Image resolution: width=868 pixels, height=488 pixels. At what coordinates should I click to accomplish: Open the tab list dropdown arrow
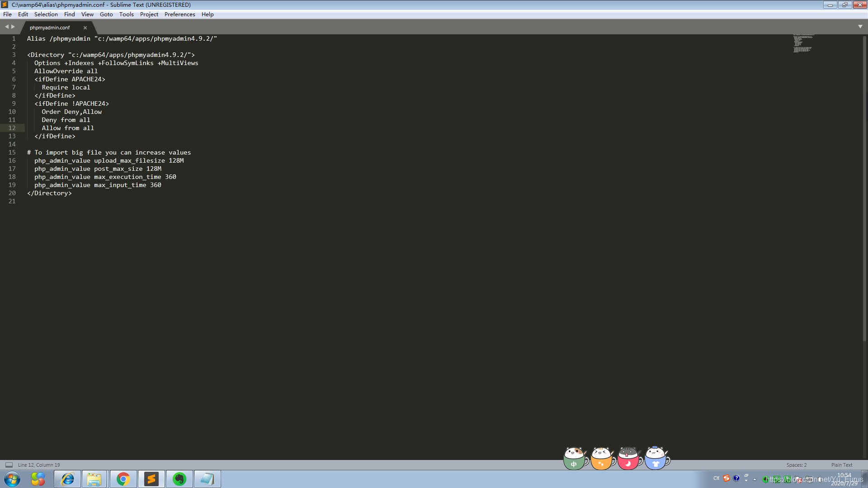[x=860, y=27]
